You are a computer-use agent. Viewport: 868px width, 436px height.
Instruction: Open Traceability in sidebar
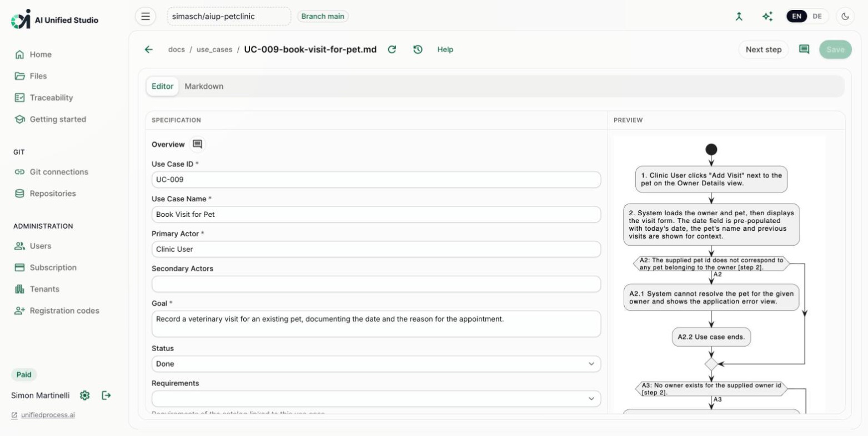[x=51, y=98]
